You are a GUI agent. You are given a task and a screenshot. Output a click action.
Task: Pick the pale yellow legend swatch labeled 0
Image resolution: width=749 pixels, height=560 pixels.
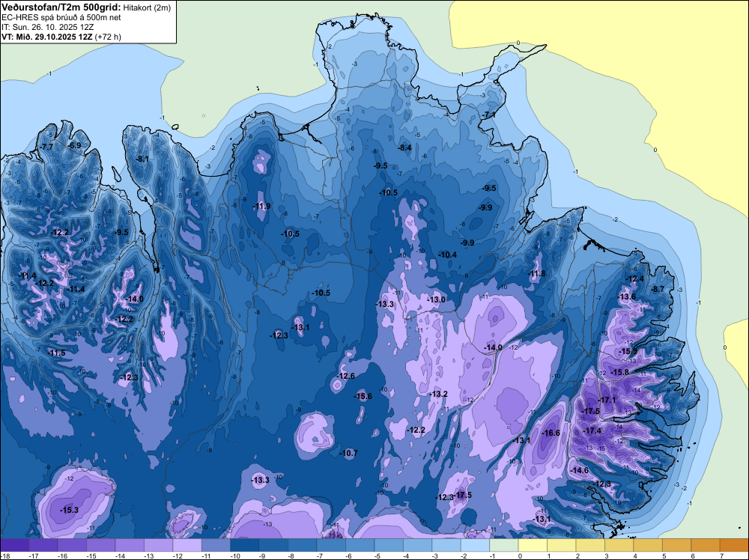tap(533, 545)
